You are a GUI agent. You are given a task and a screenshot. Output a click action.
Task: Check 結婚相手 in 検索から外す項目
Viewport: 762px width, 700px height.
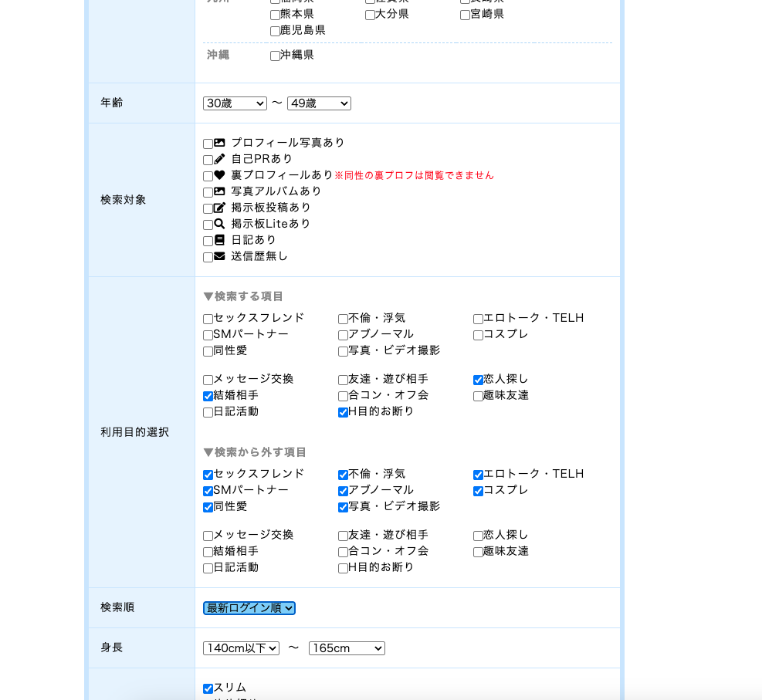pyautogui.click(x=208, y=552)
